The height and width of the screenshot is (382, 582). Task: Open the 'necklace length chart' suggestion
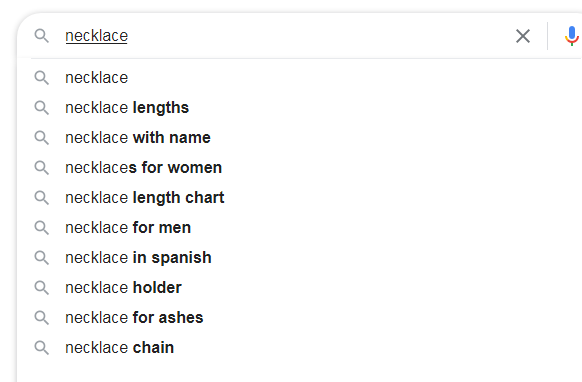click(x=299, y=197)
